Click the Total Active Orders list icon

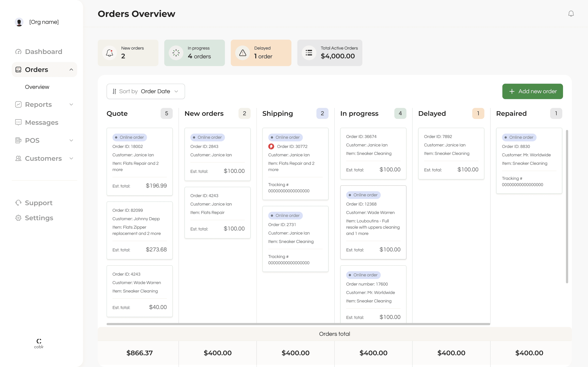(x=309, y=53)
